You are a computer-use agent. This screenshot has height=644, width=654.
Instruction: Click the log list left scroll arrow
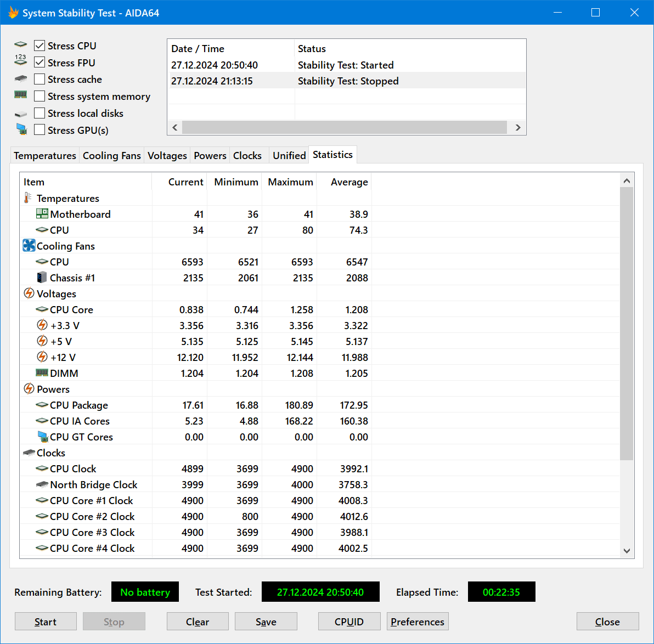tap(175, 128)
